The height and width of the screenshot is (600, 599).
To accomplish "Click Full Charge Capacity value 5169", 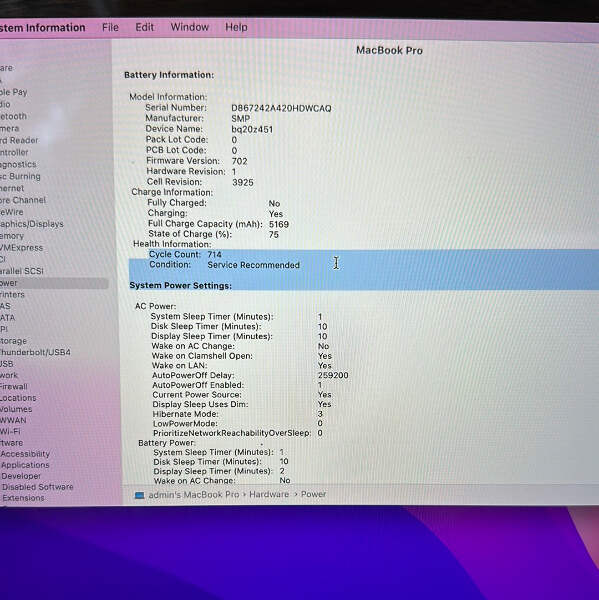I will 279,224.
